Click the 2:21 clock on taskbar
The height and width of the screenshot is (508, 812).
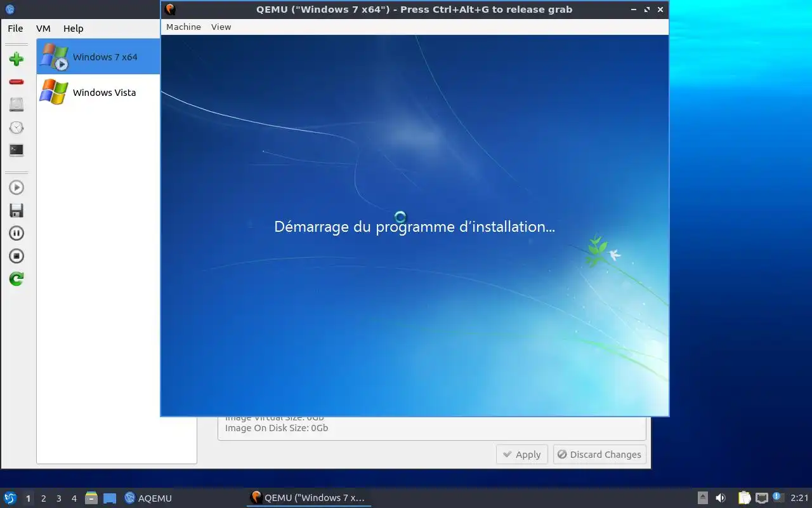coord(799,498)
